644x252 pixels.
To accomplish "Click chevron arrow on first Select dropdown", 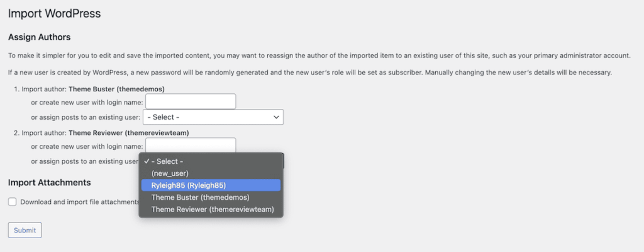I will [x=276, y=117].
